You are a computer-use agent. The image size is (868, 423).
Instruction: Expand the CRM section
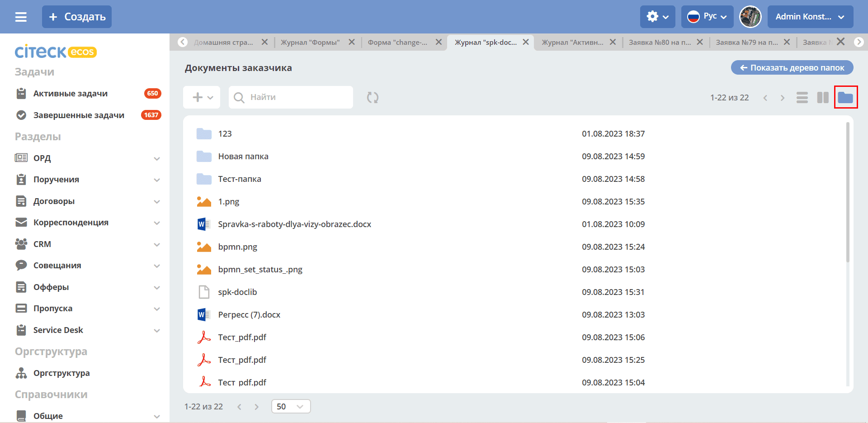click(157, 244)
